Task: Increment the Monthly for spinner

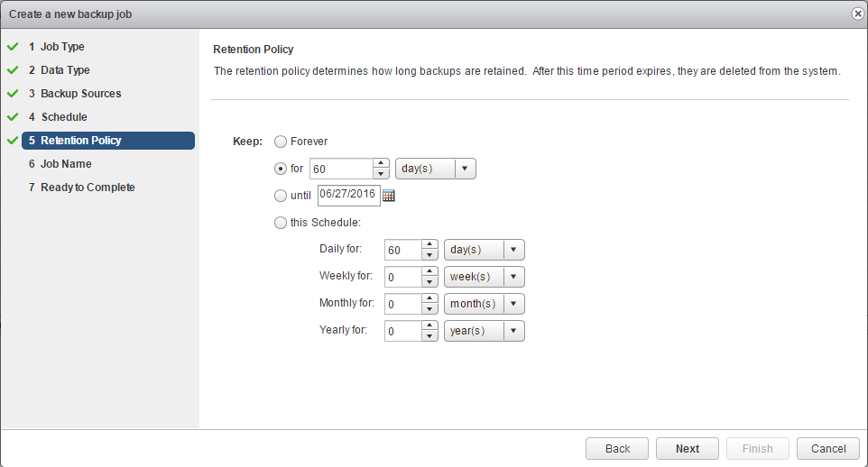Action: point(429,298)
